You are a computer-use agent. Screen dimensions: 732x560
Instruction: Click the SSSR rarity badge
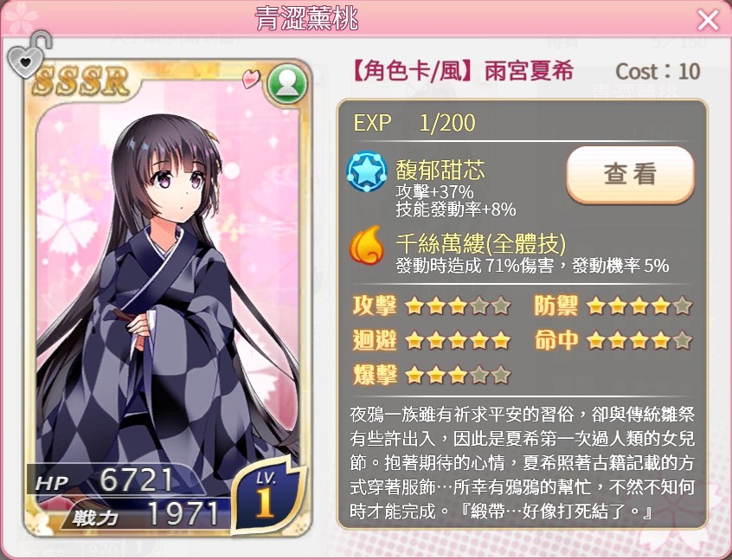point(80,80)
